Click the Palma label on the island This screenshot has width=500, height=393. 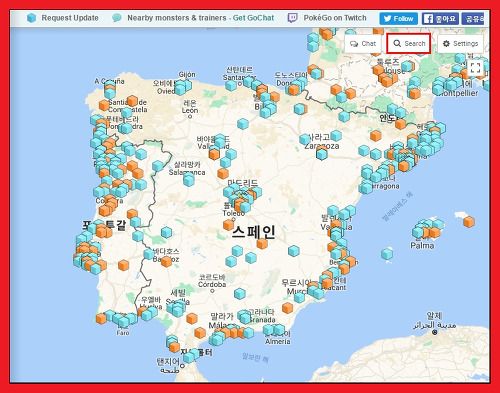tap(422, 246)
